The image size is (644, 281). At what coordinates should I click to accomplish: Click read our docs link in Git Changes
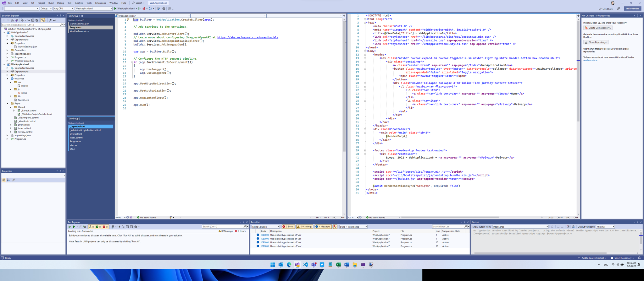coord(590,60)
